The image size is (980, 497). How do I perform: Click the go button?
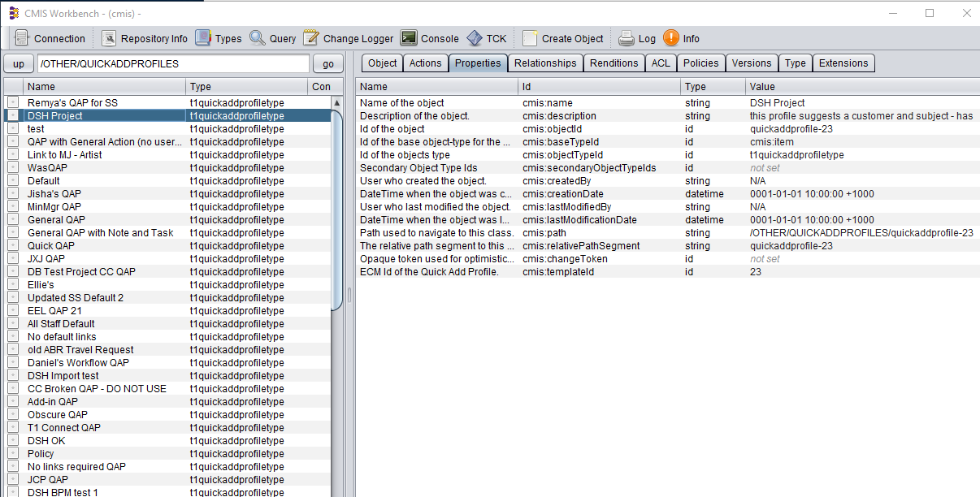[x=328, y=63]
